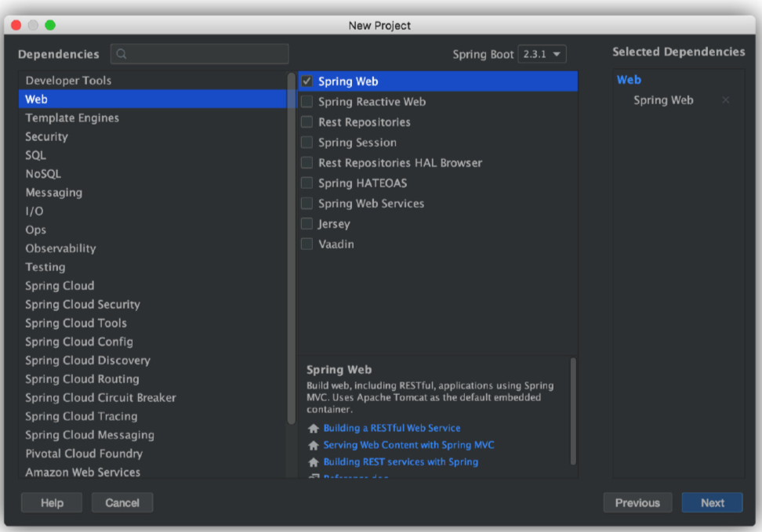Open Spring Cloud Config category
Viewport: 762px width, 532px height.
point(153,342)
